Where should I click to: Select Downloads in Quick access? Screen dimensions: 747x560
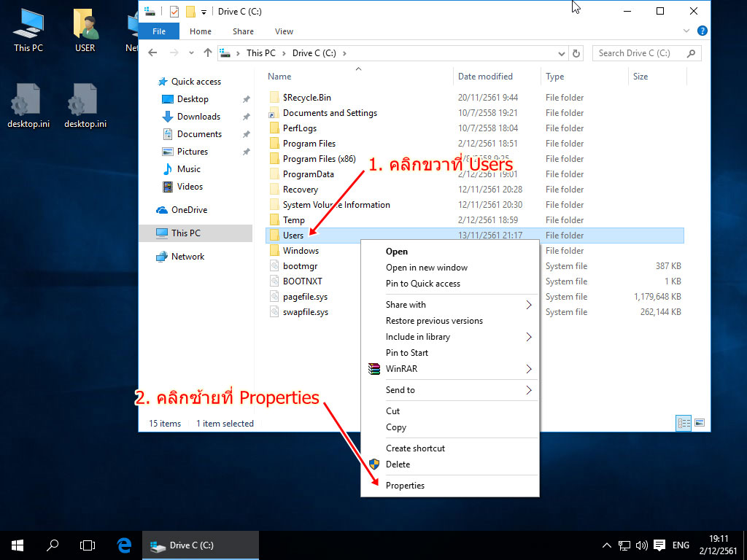[198, 117]
